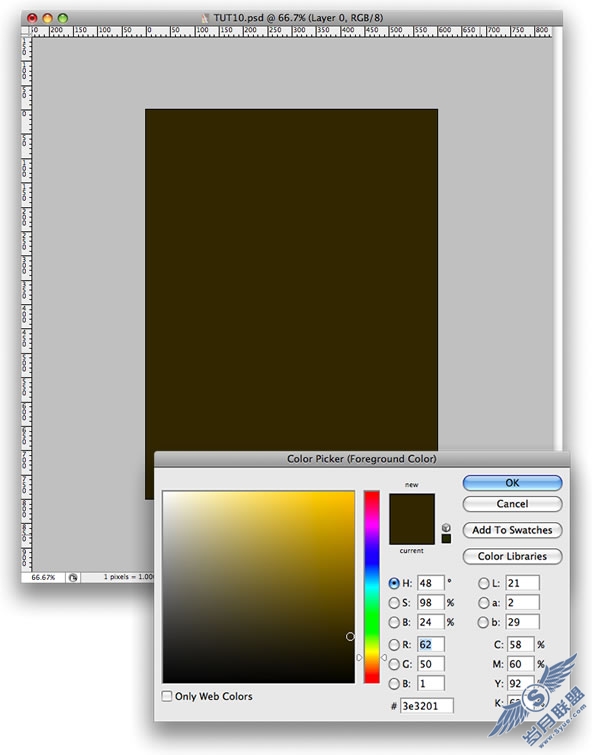The image size is (592, 755).
Task: Click the status bar info icon beside 66.67%
Action: tap(73, 577)
